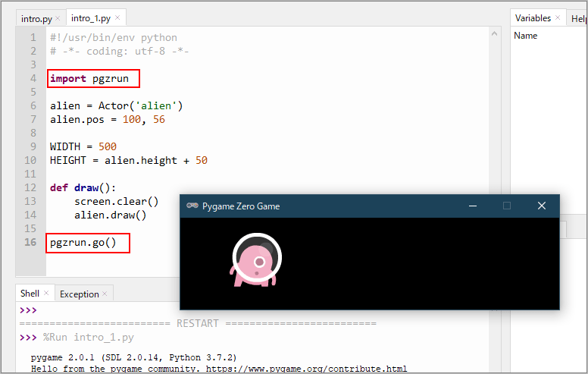
Task: Click the 'alien.draw()' code line
Action: pos(111,215)
